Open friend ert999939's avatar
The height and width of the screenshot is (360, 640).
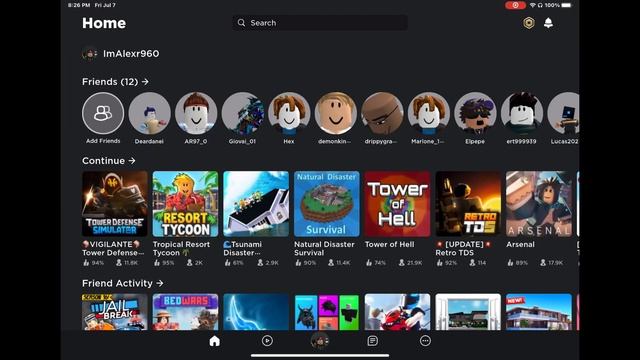point(522,113)
